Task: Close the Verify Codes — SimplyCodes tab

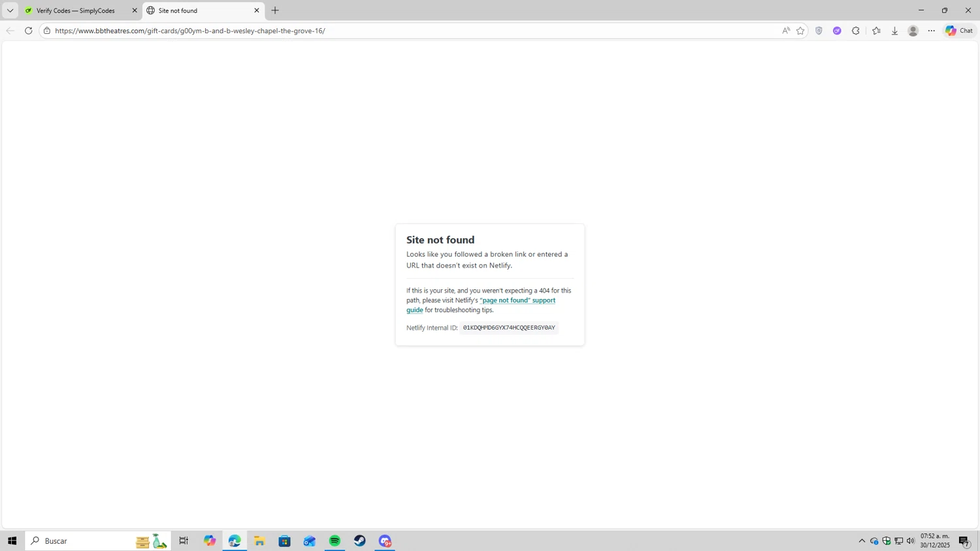Action: coord(135,10)
